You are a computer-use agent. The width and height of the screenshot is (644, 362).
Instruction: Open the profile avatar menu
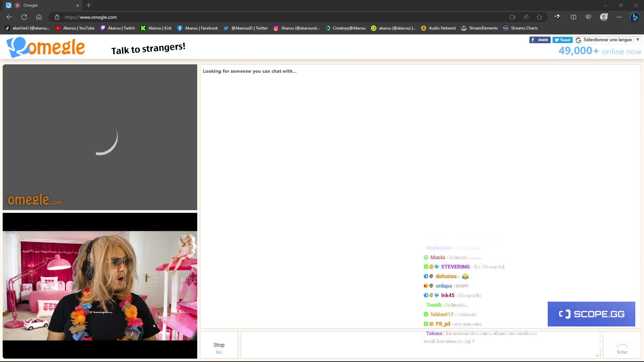[604, 17]
